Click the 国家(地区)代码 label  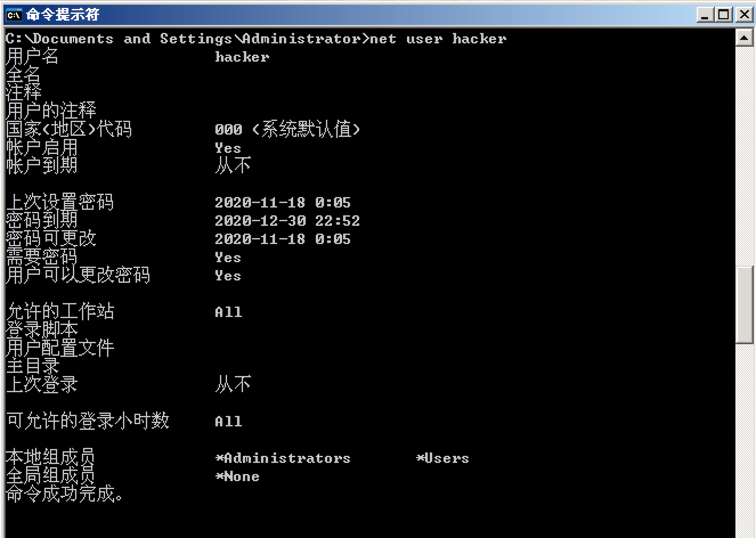coord(69,129)
